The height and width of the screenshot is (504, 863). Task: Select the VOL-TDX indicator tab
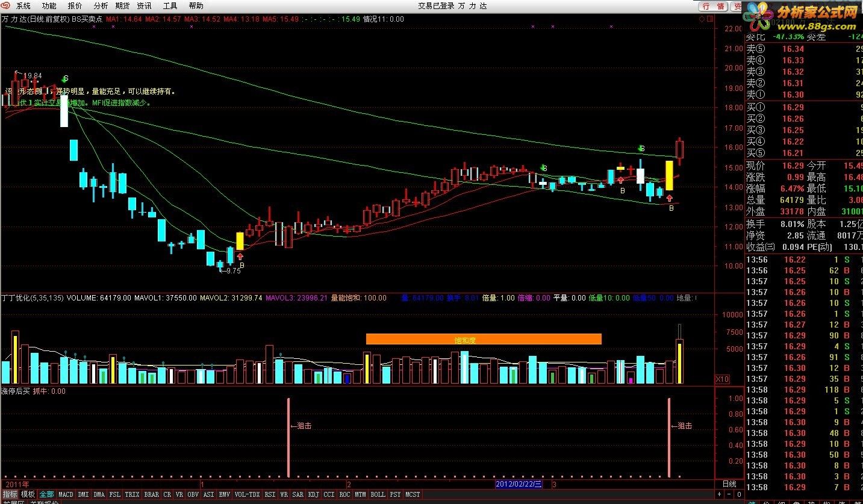[247, 494]
